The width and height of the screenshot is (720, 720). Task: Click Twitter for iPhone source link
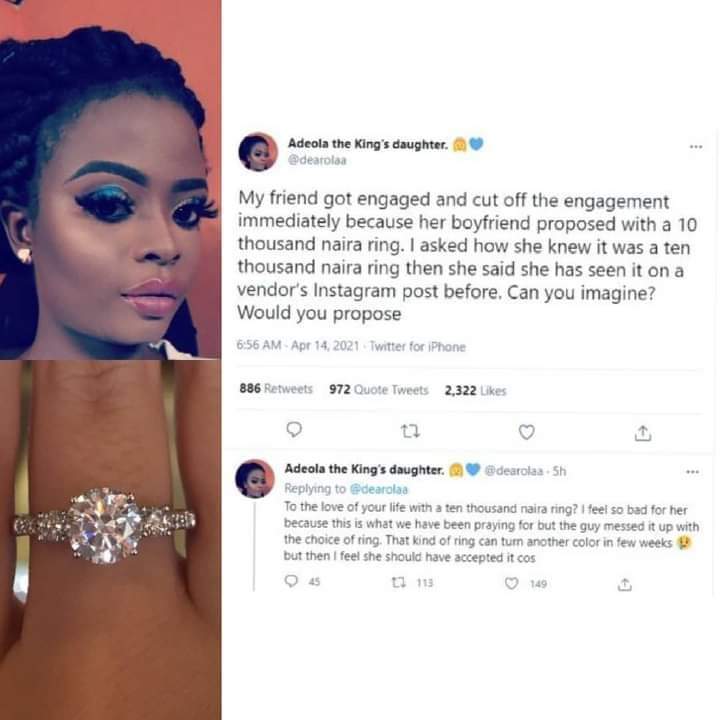pos(417,346)
